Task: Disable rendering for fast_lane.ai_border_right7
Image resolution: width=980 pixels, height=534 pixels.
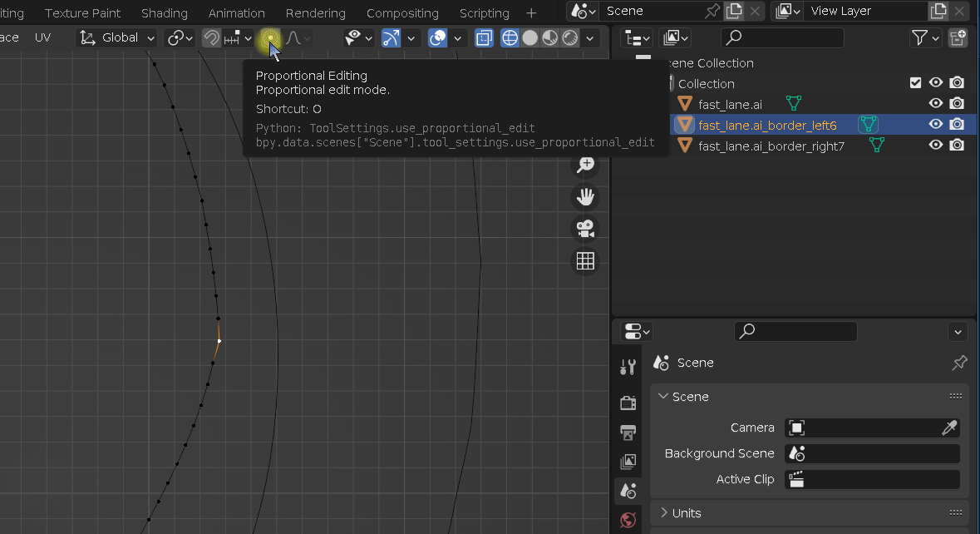Action: 958,146
